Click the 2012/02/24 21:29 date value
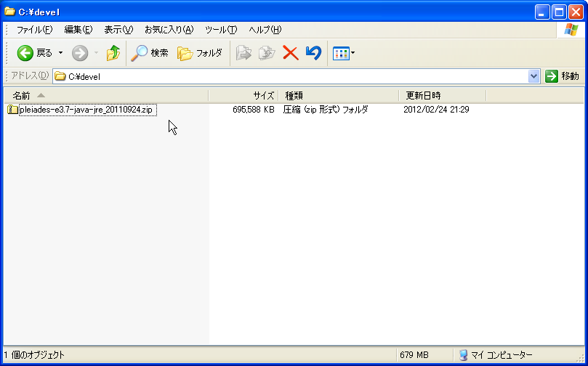 tap(436, 110)
